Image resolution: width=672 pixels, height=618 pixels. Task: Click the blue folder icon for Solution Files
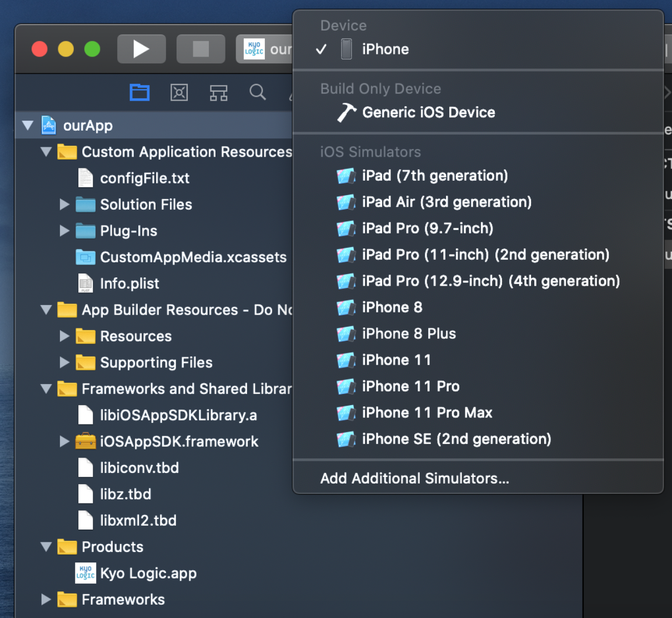pyautogui.click(x=86, y=205)
